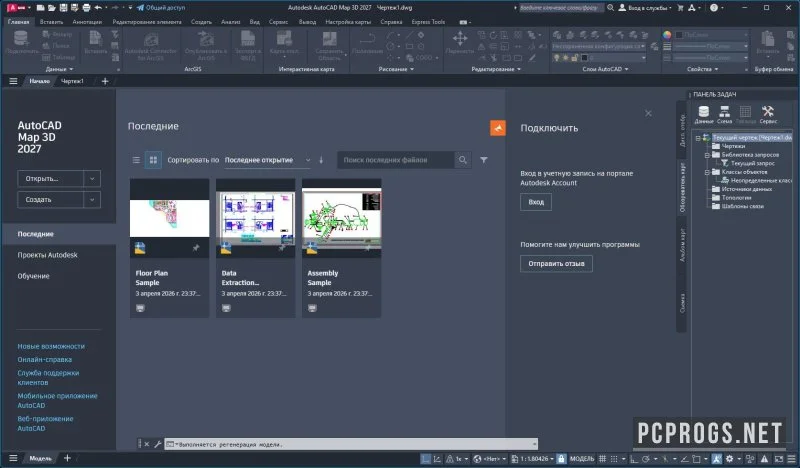Expand the Рисование ribbon panel
This screenshot has width=800, height=468.
(x=396, y=69)
